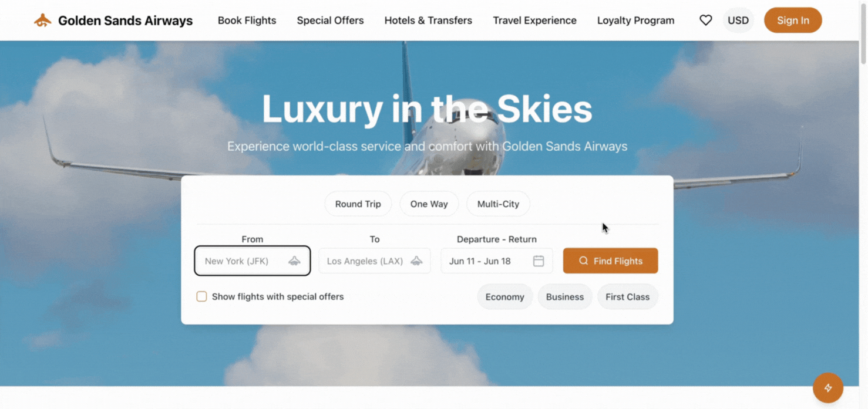
Task: Select One Way trip type
Action: tap(429, 204)
